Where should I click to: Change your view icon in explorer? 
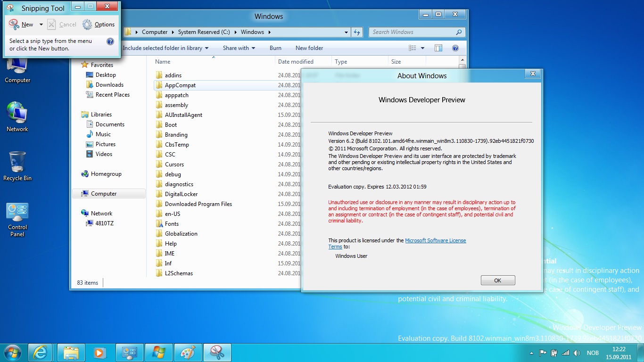coord(413,48)
